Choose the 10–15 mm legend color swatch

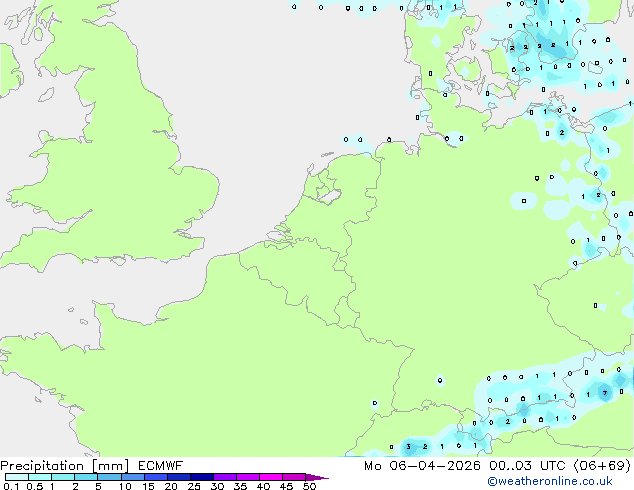pyautogui.click(x=133, y=477)
